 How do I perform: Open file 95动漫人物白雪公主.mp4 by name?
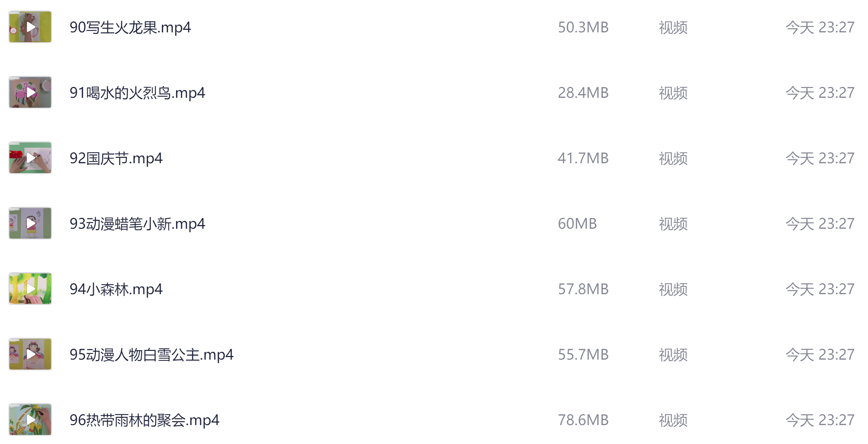tap(151, 355)
